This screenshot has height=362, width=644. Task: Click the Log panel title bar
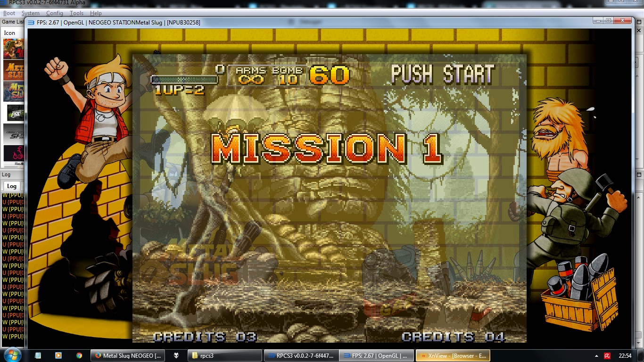click(x=13, y=174)
